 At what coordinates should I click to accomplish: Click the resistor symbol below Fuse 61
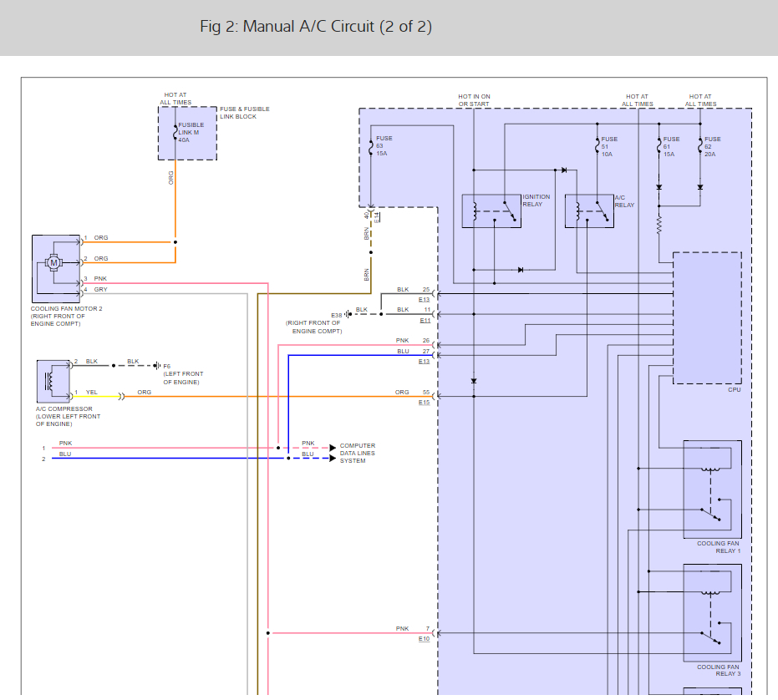click(x=659, y=226)
